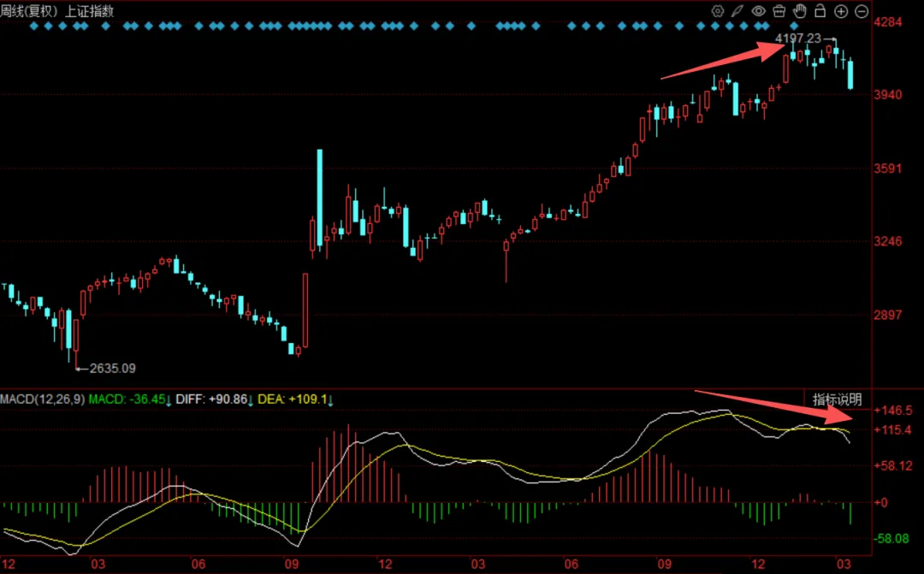Click the 3246 price axis label
Screen dimensions: 924x574
click(888, 241)
